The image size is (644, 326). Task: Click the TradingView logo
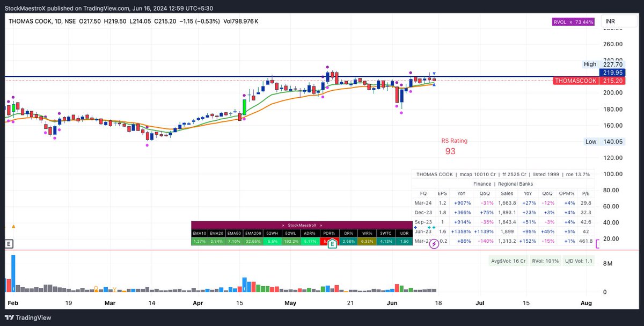[28, 317]
